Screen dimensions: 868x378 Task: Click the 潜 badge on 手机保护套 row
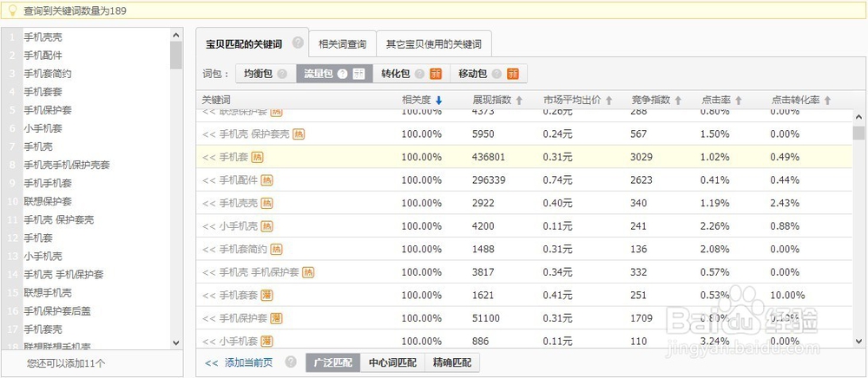pyautogui.click(x=276, y=318)
